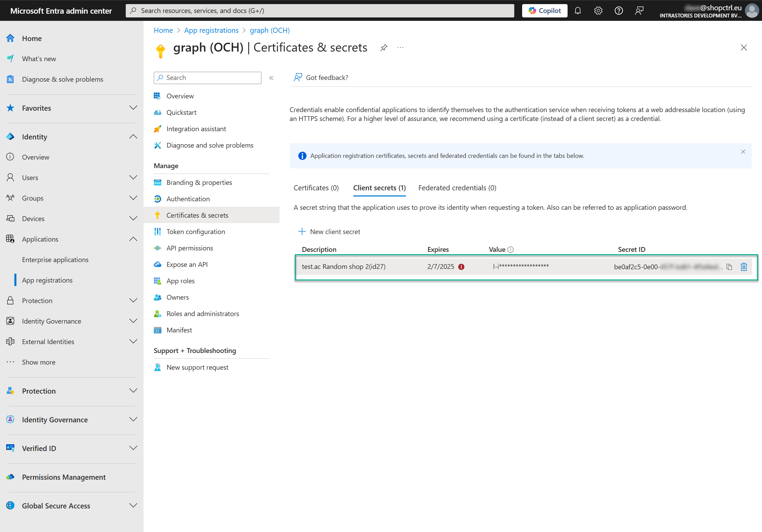Delete the client secret with trash icon
This screenshot has height=532, width=762.
[744, 267]
